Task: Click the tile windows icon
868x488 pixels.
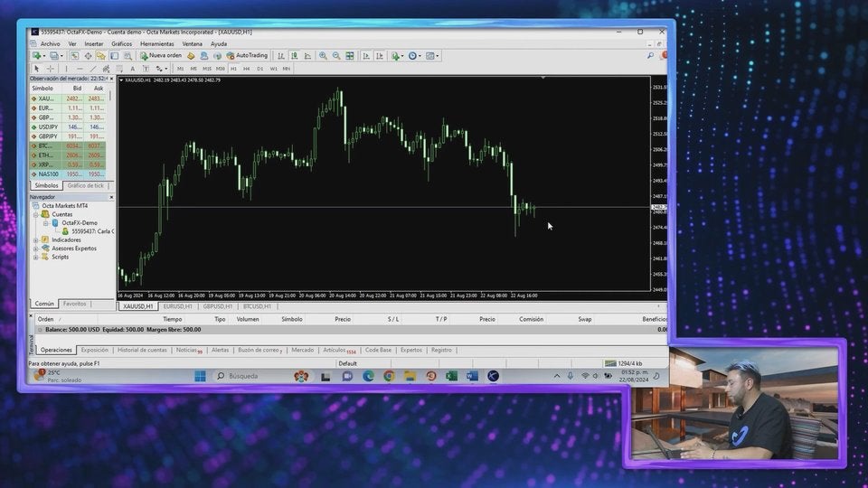Action: (x=350, y=55)
